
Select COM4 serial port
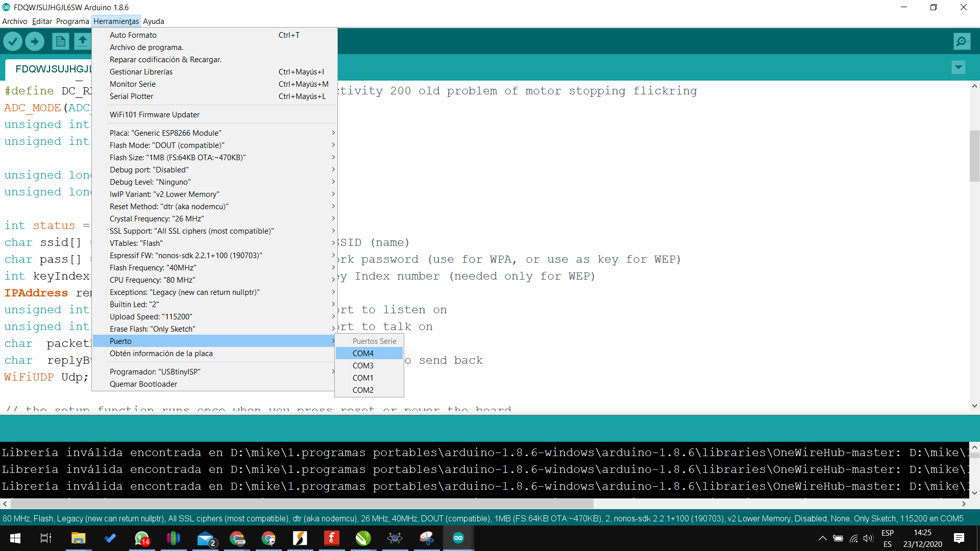coord(363,353)
